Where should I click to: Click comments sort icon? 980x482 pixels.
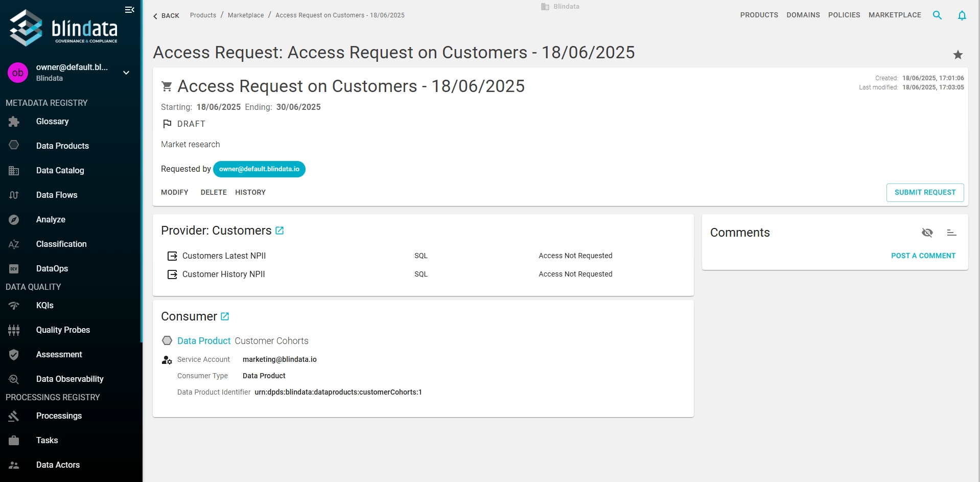tap(951, 233)
